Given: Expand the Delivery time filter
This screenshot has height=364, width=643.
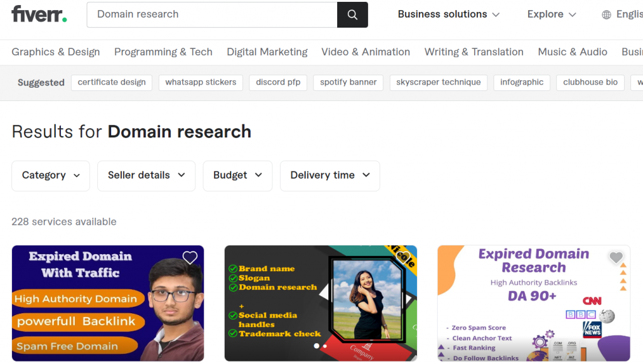Looking at the screenshot, I should pos(330,176).
